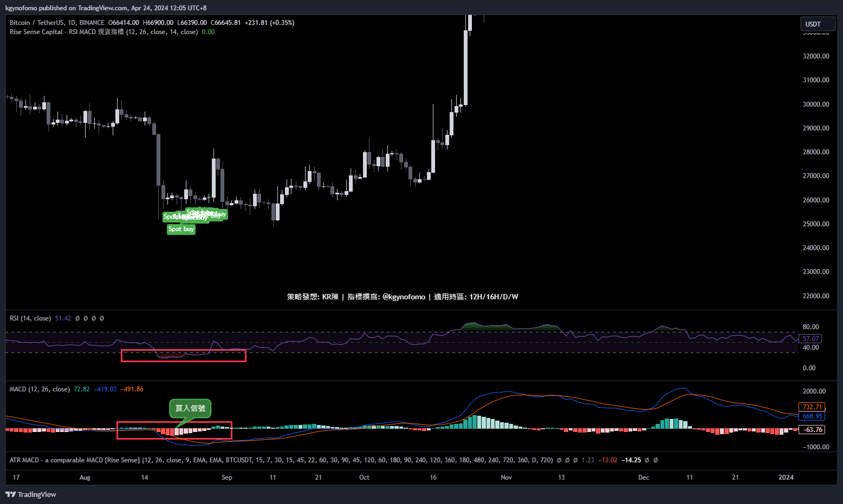Click the 31000.00 price axis label
This screenshot has width=843, height=504.
[x=816, y=80]
